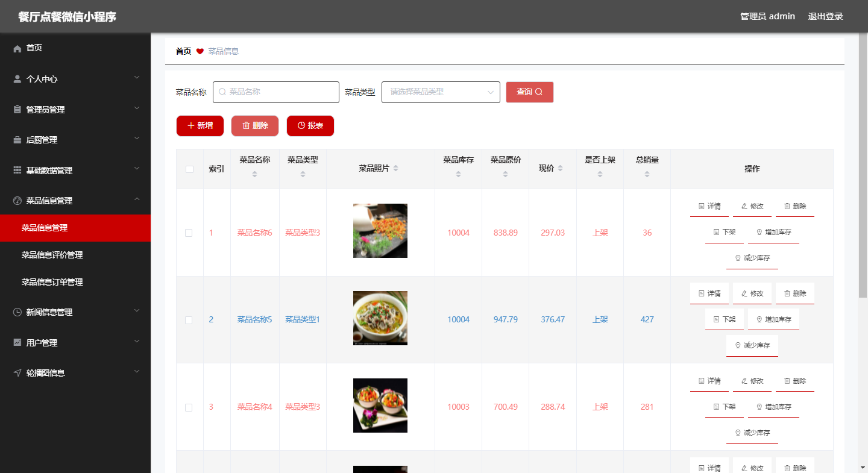Open photo thumbnail of 菜品名称5
The height and width of the screenshot is (473, 868).
pos(380,318)
